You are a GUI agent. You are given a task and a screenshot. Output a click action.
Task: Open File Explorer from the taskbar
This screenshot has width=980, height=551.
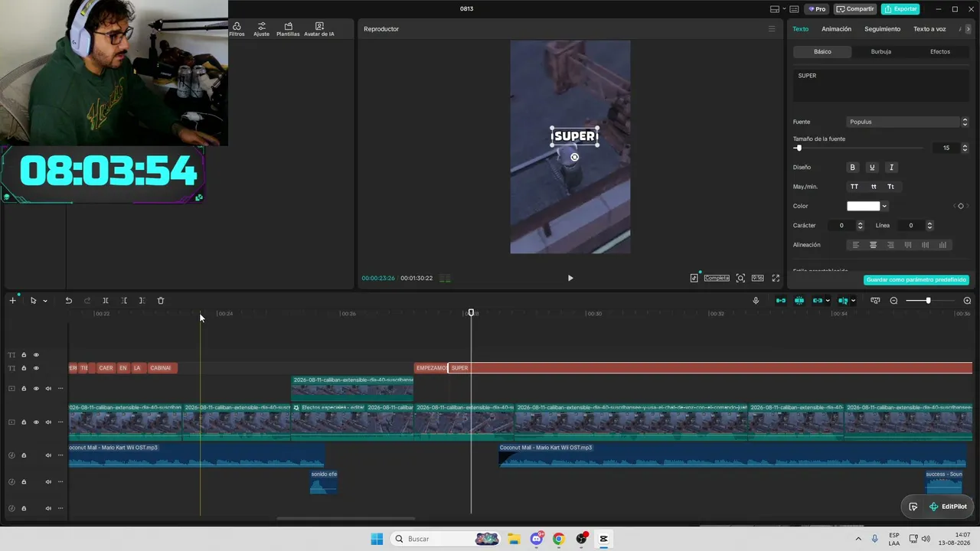coord(514,539)
